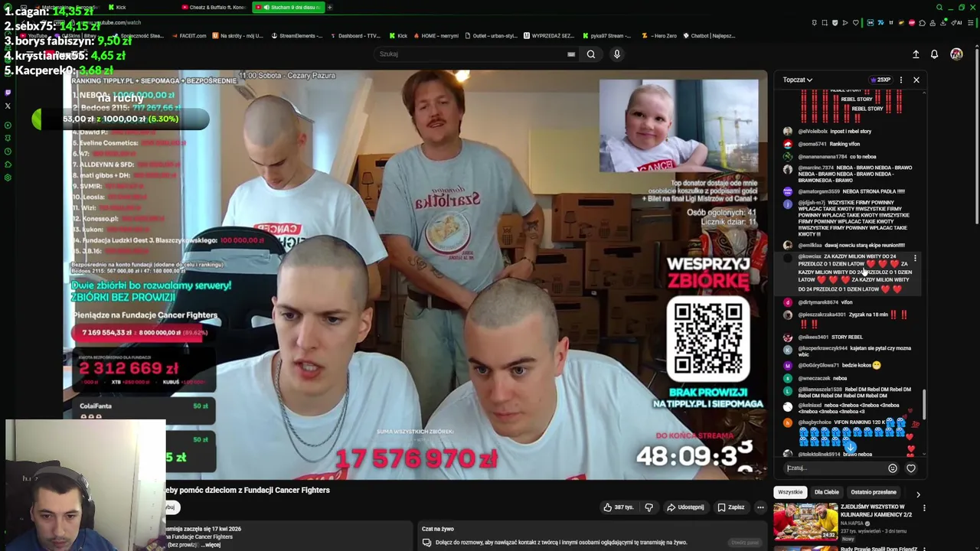Dislike the video

pyautogui.click(x=648, y=507)
